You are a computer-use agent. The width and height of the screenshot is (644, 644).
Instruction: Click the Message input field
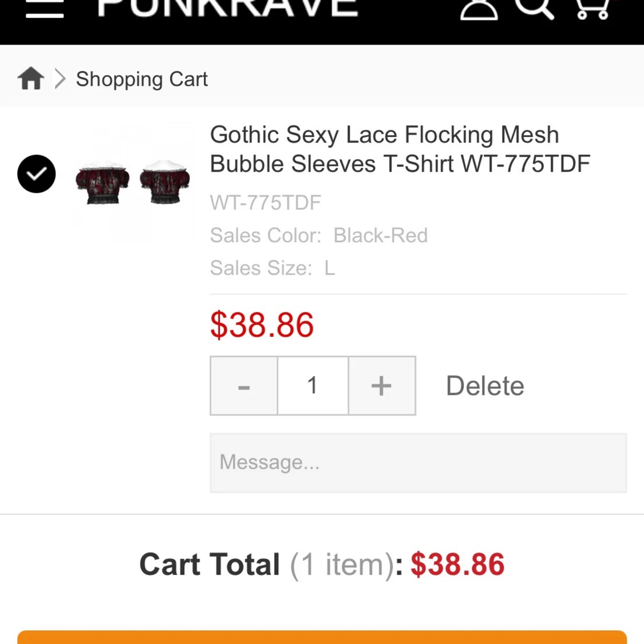click(x=418, y=463)
